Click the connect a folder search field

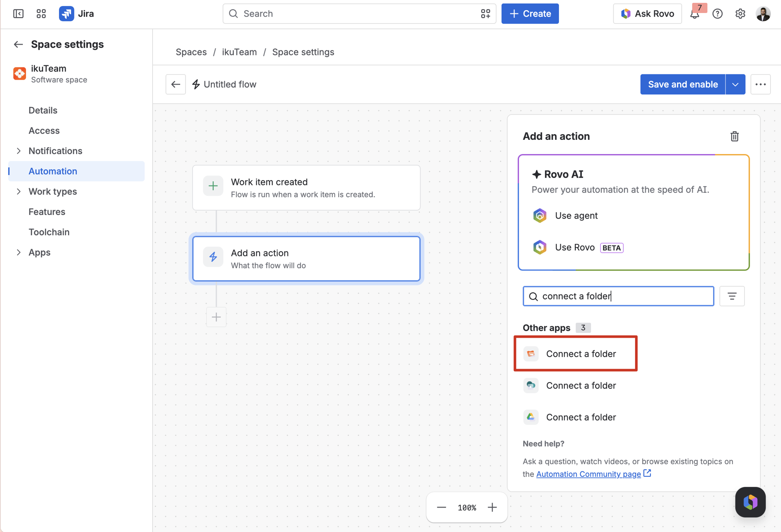pyautogui.click(x=618, y=296)
